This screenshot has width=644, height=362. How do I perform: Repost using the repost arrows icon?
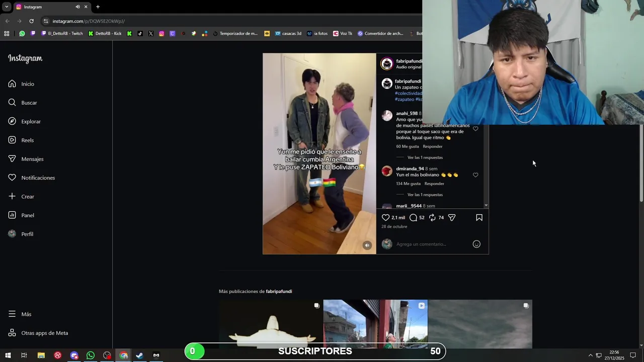point(432,218)
